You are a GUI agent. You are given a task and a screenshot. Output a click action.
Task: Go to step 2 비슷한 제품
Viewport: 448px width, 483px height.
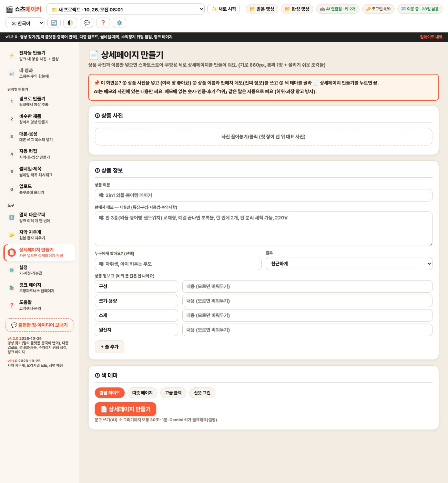[40, 119]
